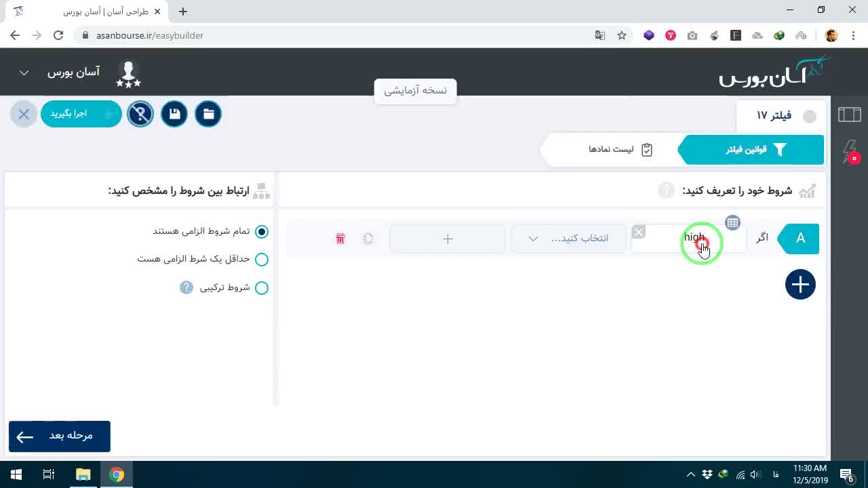Add new condition with round plus button
The width and height of the screenshot is (868, 488).
click(x=800, y=285)
